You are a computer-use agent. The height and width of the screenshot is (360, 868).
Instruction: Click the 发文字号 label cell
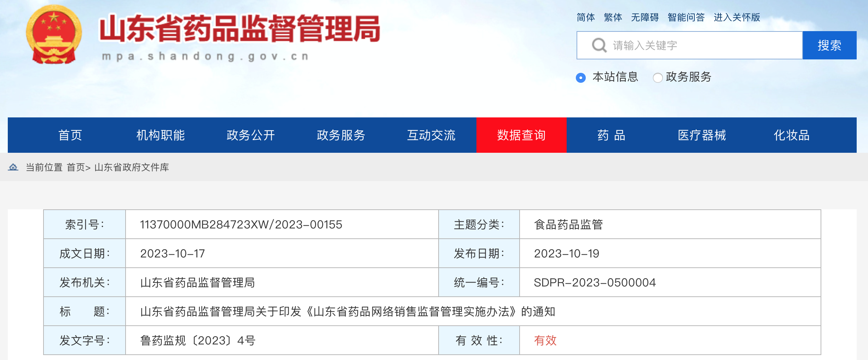(x=85, y=341)
